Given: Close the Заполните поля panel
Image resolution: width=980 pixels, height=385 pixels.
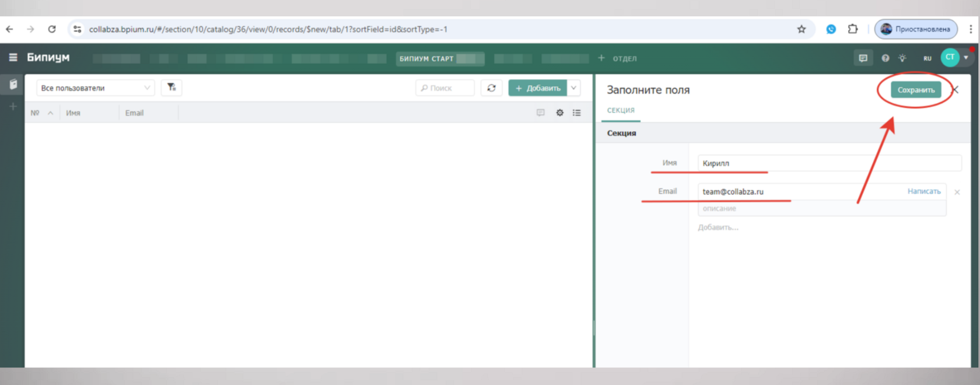Looking at the screenshot, I should coord(955,90).
